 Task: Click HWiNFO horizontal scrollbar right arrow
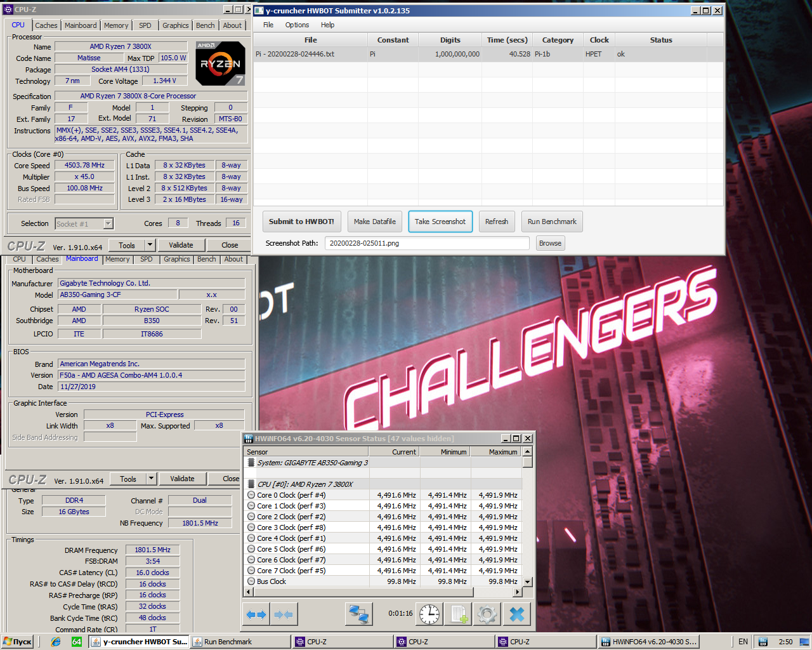pos(518,592)
